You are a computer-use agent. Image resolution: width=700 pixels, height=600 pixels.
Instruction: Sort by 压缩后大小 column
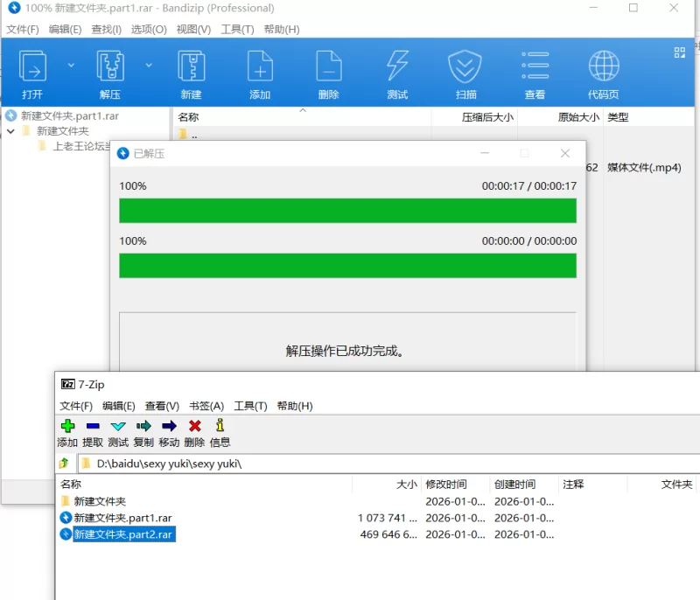(487, 117)
